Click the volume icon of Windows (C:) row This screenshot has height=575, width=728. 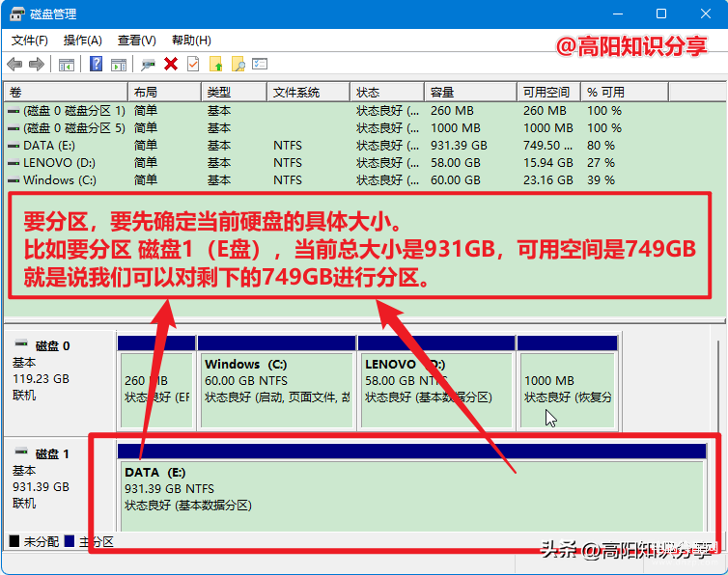click(14, 180)
